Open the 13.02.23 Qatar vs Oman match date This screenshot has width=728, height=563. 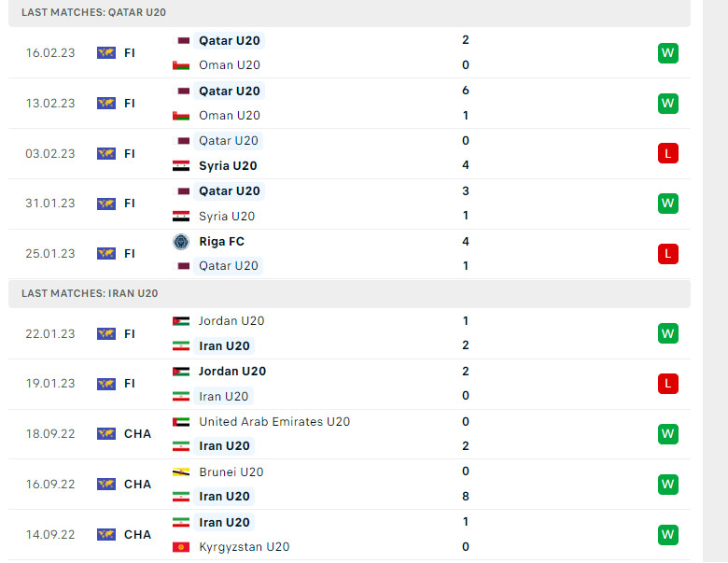(x=50, y=104)
